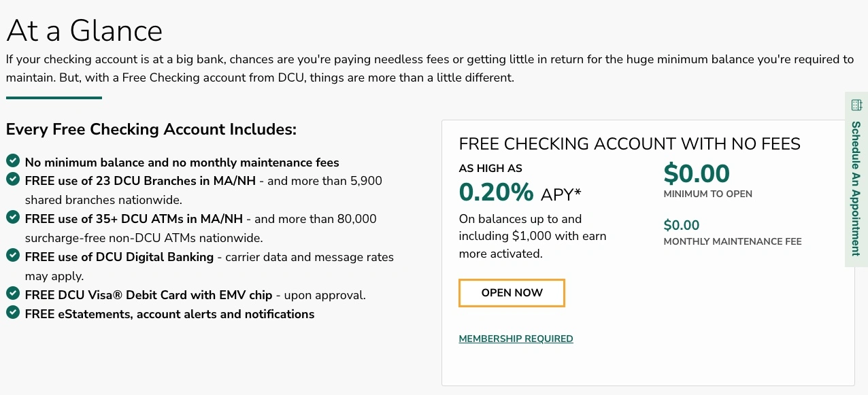Click the green divider line under intro

coord(54,98)
